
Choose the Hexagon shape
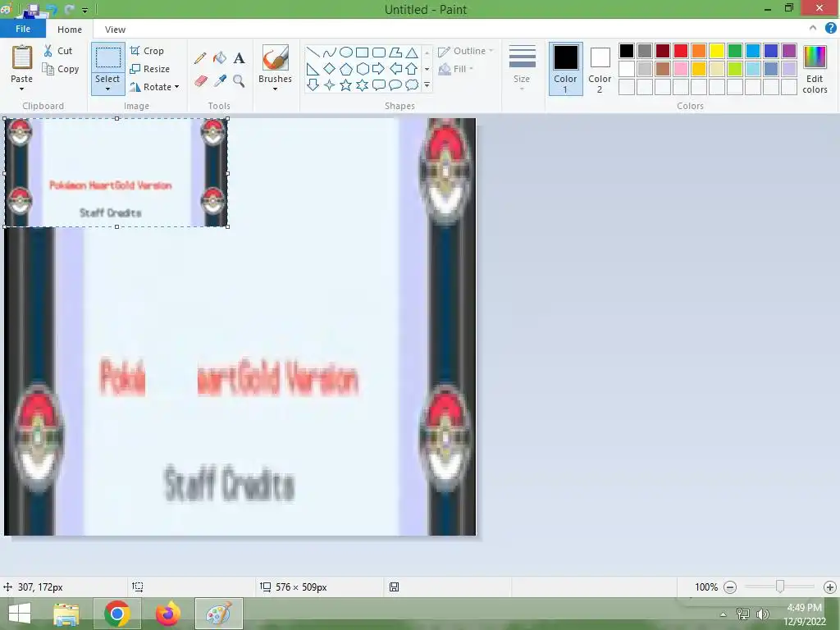pyautogui.click(x=362, y=69)
